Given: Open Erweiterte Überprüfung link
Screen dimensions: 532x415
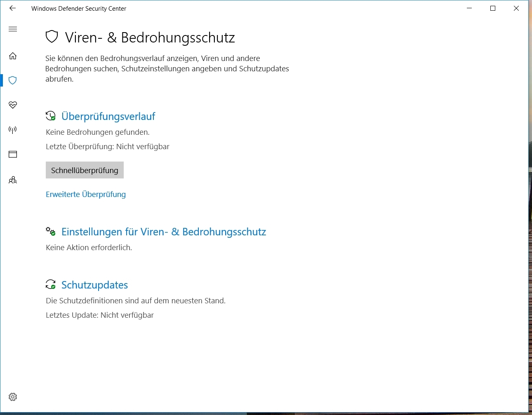Looking at the screenshot, I should coord(86,194).
